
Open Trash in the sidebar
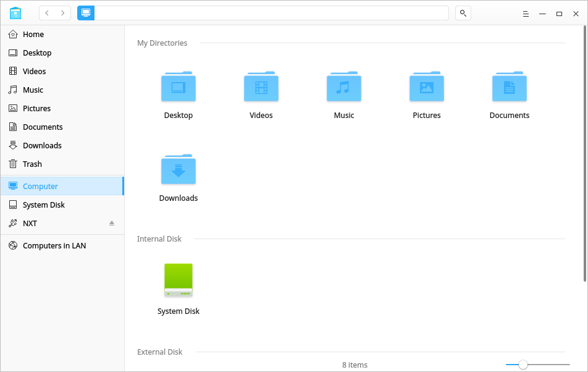(62, 164)
